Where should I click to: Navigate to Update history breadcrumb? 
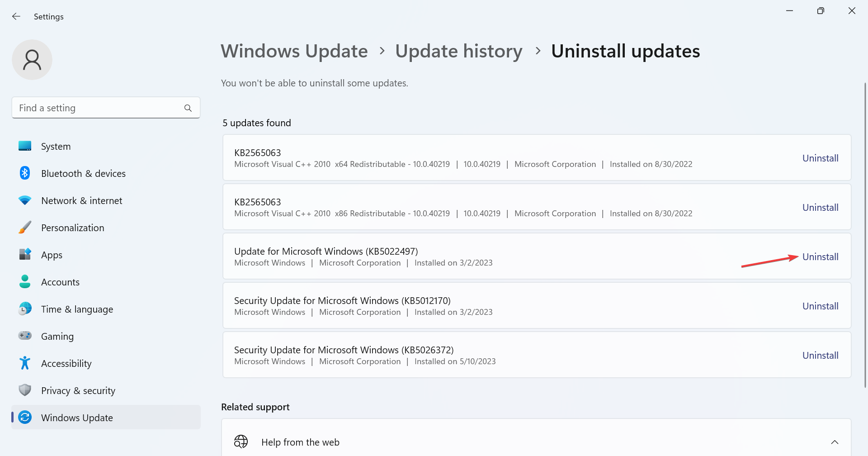click(458, 51)
